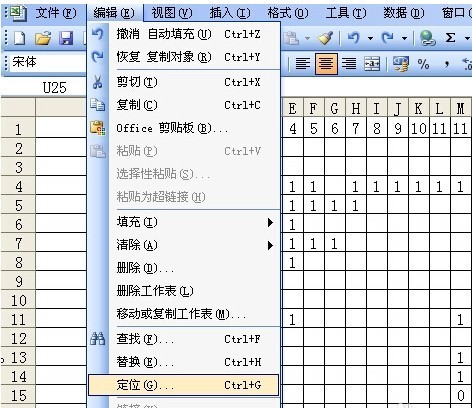Choose 恢复 复制对象 in Edit menu
The height and width of the screenshot is (408, 472).
click(x=184, y=57)
